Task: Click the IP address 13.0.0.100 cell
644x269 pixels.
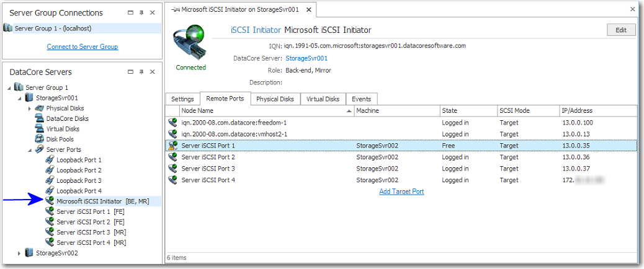Action: pos(578,123)
